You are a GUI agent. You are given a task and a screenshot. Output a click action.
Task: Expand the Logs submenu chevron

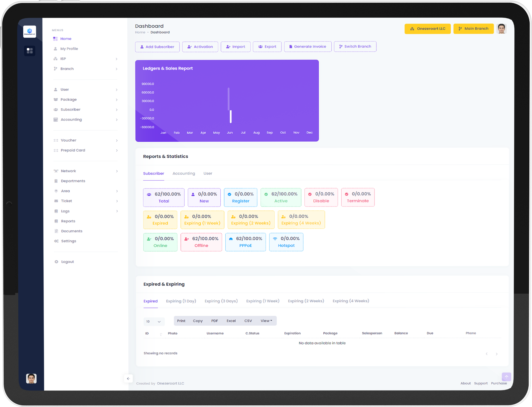click(117, 211)
